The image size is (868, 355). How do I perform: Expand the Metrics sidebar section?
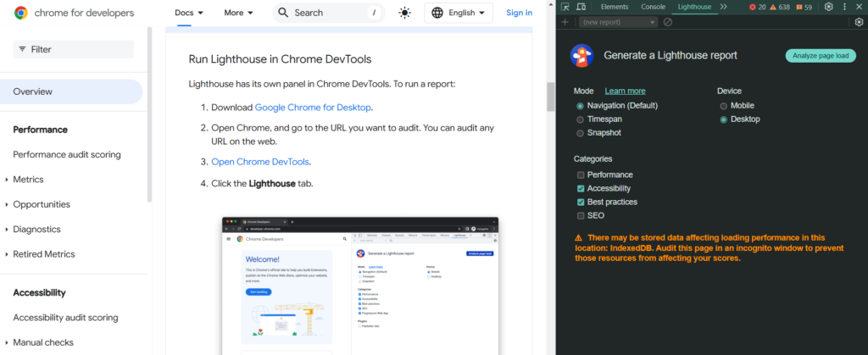[7, 180]
